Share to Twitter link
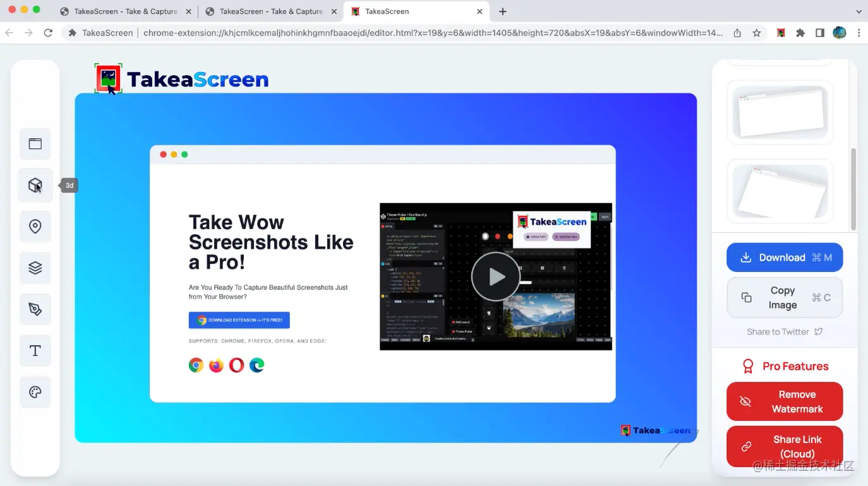This screenshot has height=486, width=868. pyautogui.click(x=785, y=331)
